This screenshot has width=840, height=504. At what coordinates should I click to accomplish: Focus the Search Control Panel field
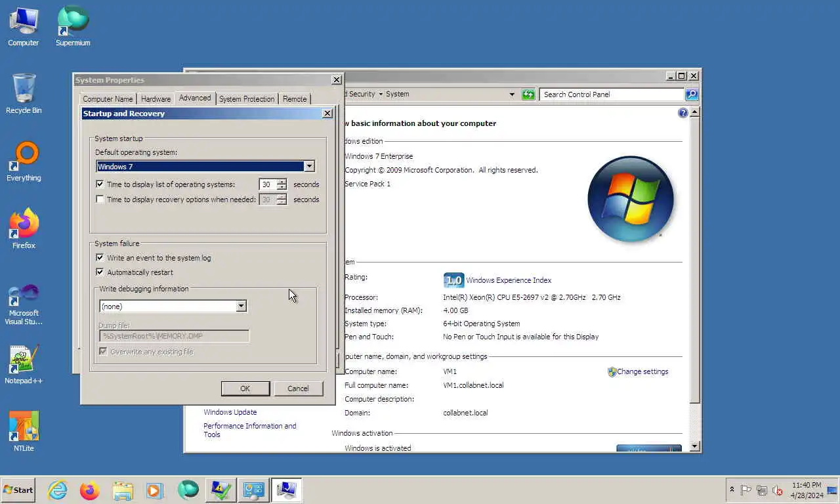pyautogui.click(x=611, y=94)
